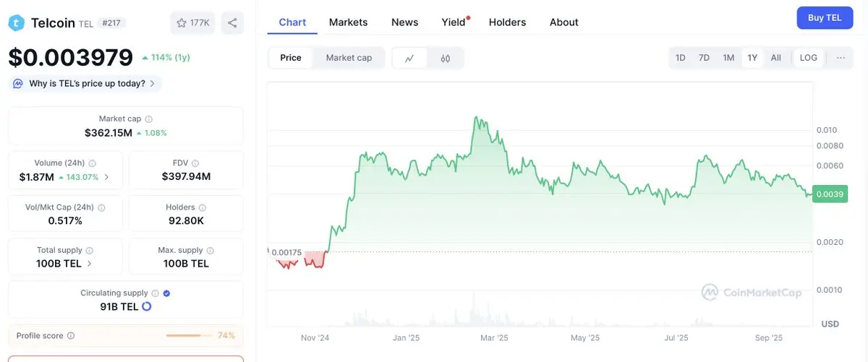Image resolution: width=868 pixels, height=362 pixels.
Task: Open "Why is TEL's price up today?"
Action: (x=87, y=84)
